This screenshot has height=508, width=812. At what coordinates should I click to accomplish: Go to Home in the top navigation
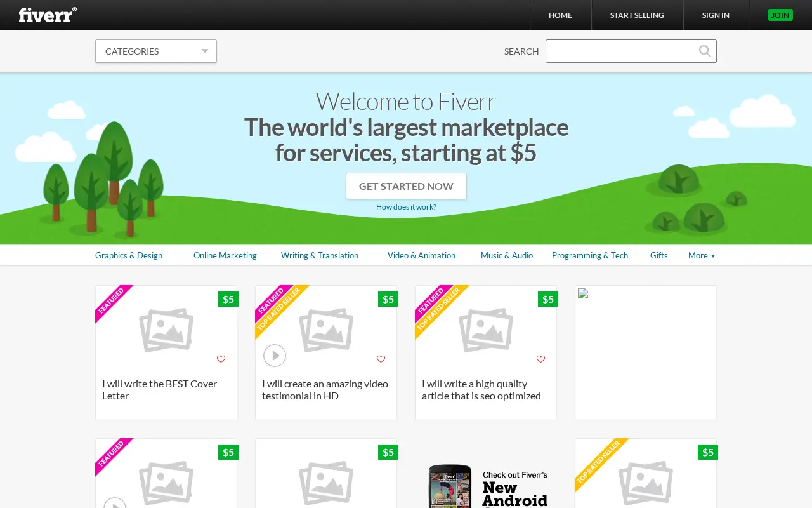click(x=560, y=15)
